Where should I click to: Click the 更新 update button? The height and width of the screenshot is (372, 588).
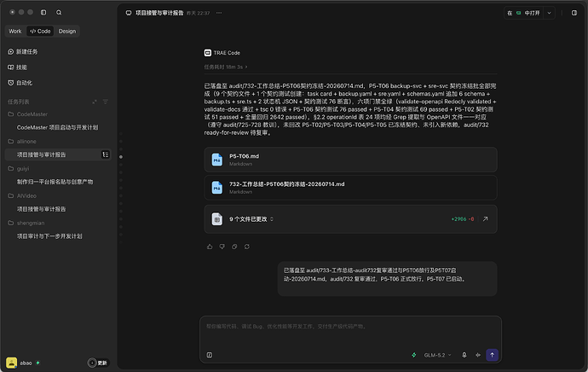[x=98, y=363]
